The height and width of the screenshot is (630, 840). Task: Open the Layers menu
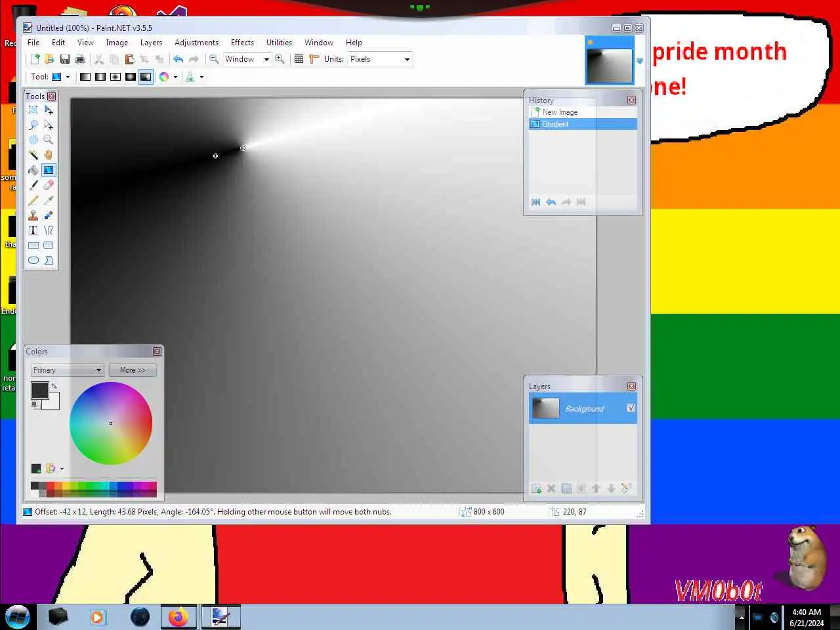[151, 43]
